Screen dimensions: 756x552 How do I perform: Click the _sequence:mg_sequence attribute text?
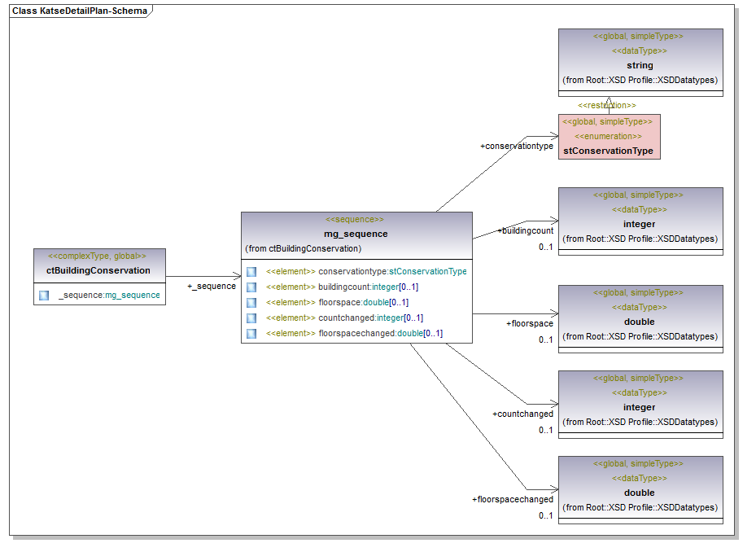[109, 295]
